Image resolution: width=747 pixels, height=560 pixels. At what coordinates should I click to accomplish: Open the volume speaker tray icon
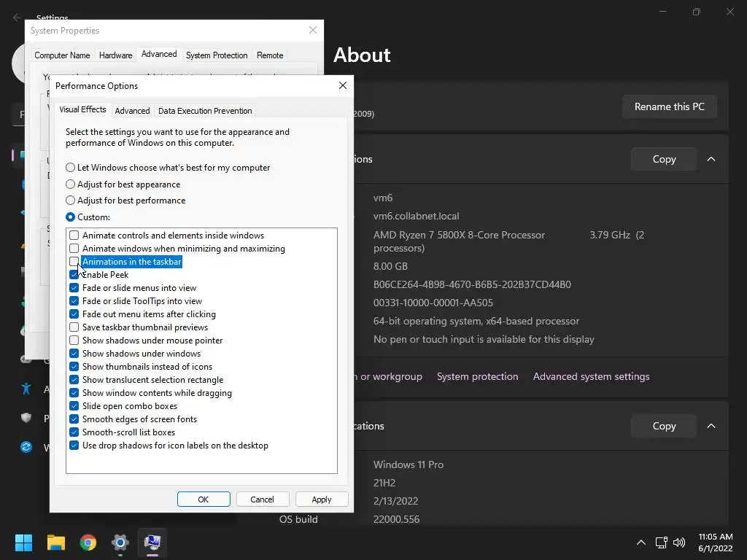pyautogui.click(x=679, y=542)
